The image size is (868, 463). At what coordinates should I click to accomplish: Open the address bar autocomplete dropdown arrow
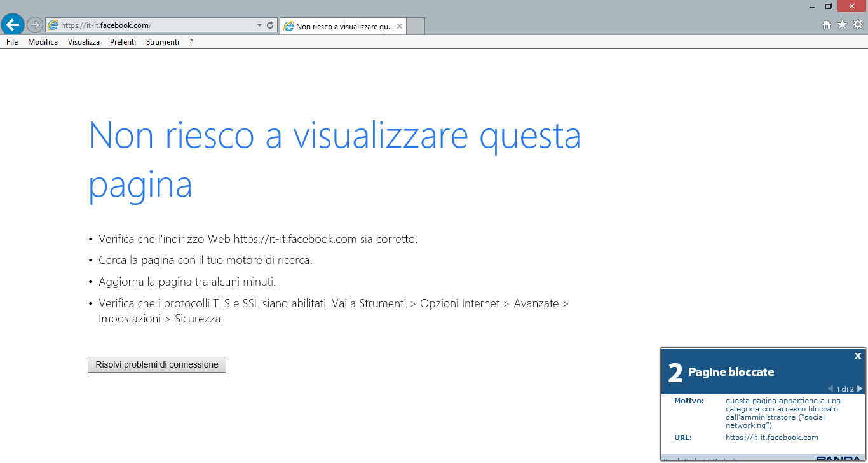coord(259,25)
